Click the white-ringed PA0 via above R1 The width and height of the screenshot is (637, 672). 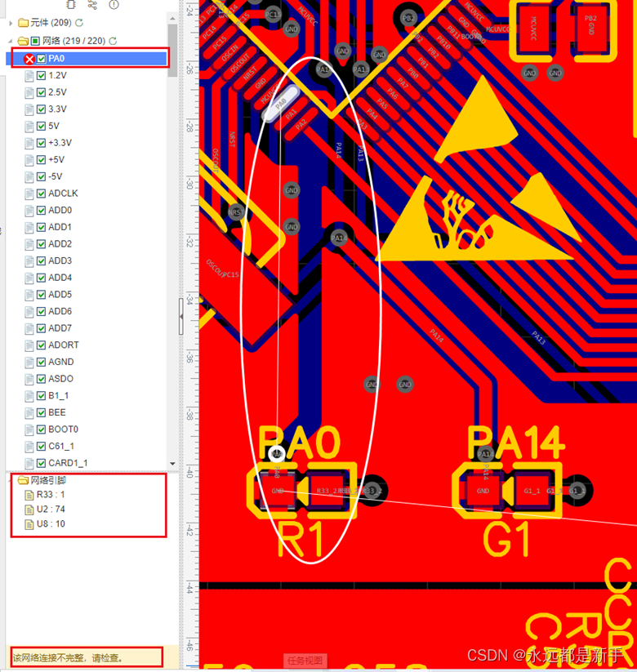point(277,453)
